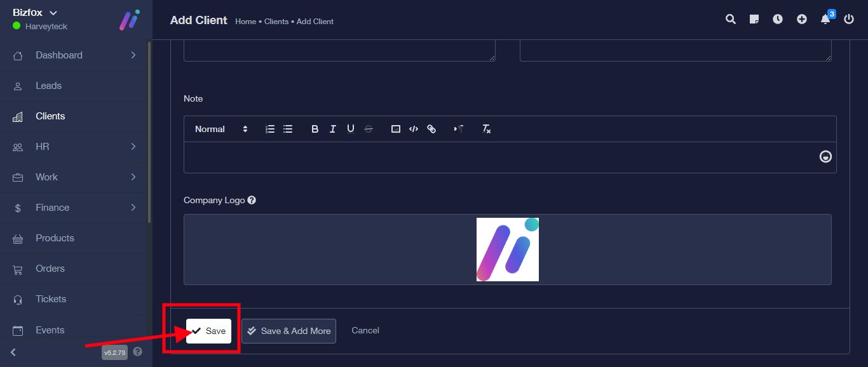Open emoji picker in Note field
868x367 pixels.
tap(825, 156)
